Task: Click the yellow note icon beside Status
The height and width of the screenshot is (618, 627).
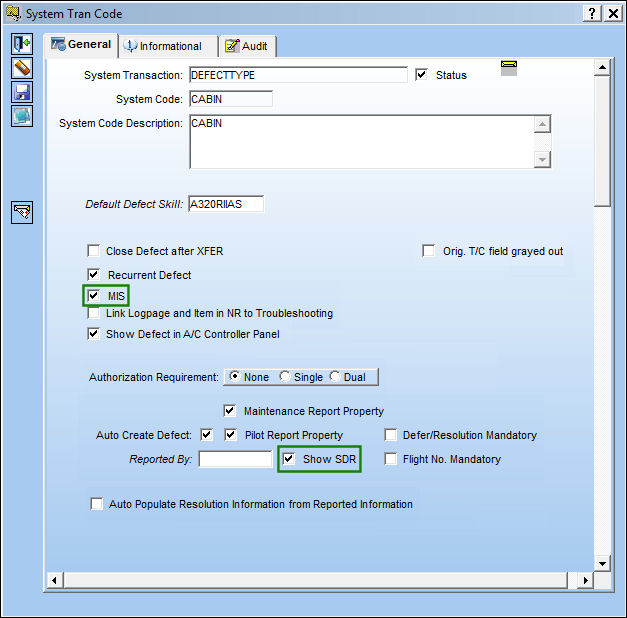Action: [x=509, y=68]
